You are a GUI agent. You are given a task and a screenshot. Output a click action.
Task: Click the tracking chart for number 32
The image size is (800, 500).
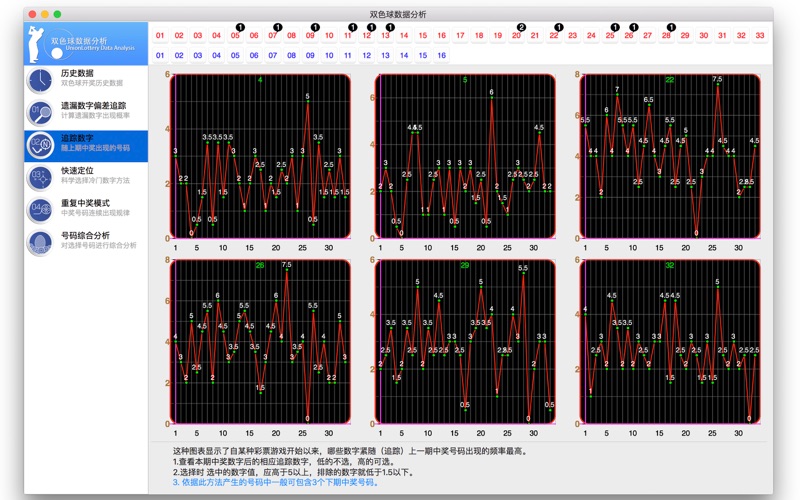(670, 342)
